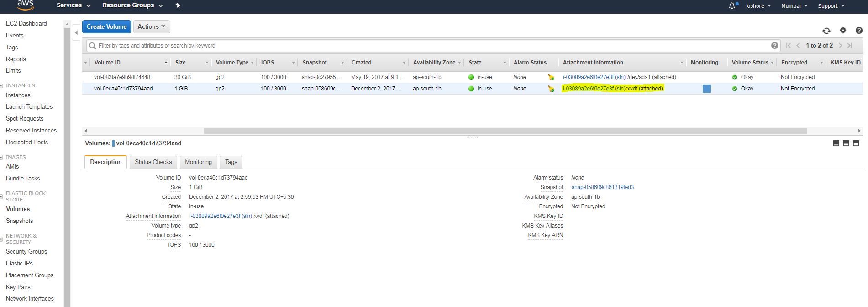
Task: Switch to the Status Checks tab
Action: click(x=153, y=162)
